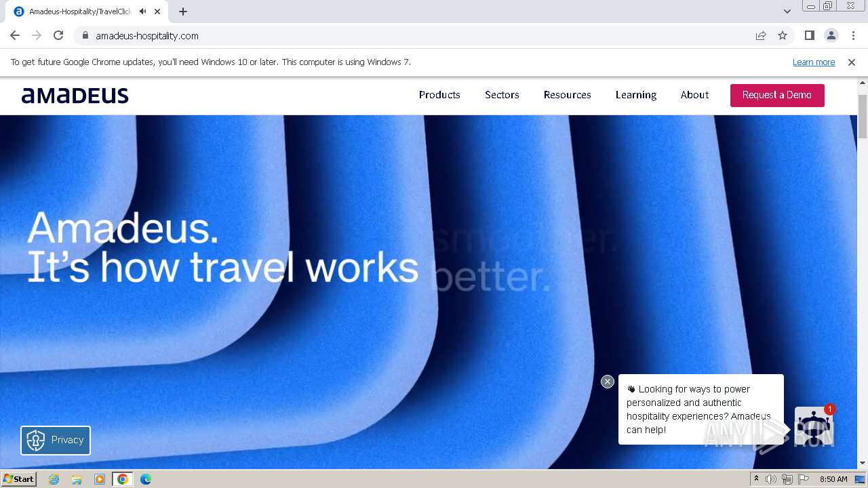868x488 pixels.
Task: Open the volume control tray icon
Action: point(771,479)
